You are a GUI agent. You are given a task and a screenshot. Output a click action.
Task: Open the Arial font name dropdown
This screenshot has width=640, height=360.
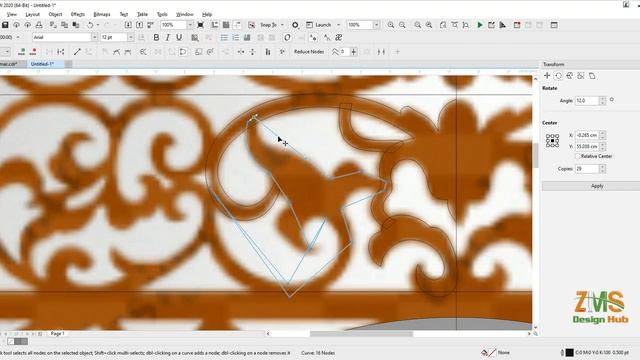pyautogui.click(x=94, y=37)
